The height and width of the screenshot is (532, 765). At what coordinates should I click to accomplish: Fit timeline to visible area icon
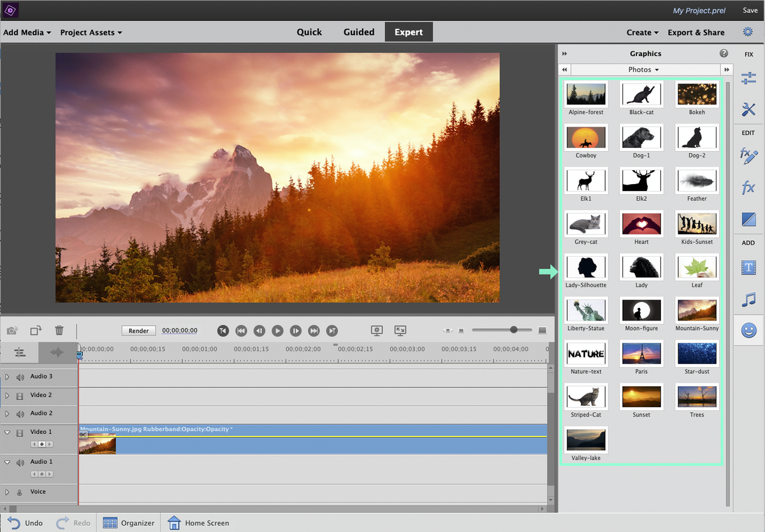(448, 330)
